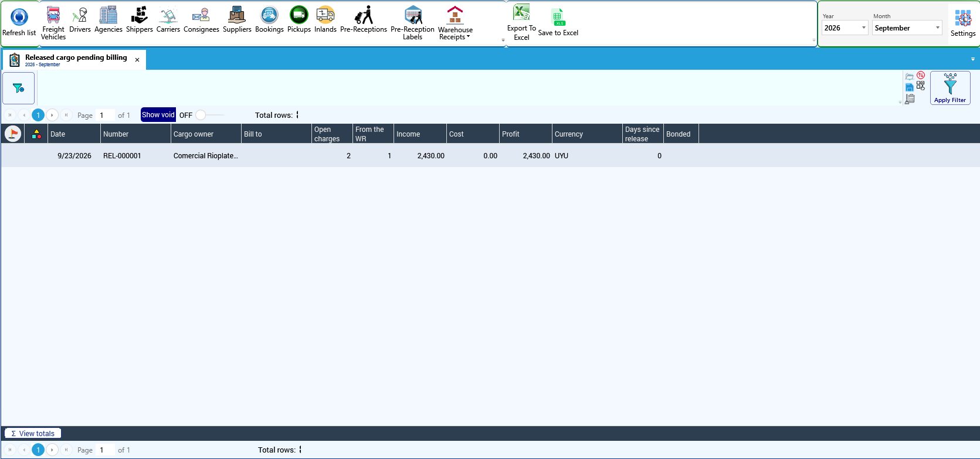Click the Apply Filter button
This screenshot has height=459, width=980.
950,88
